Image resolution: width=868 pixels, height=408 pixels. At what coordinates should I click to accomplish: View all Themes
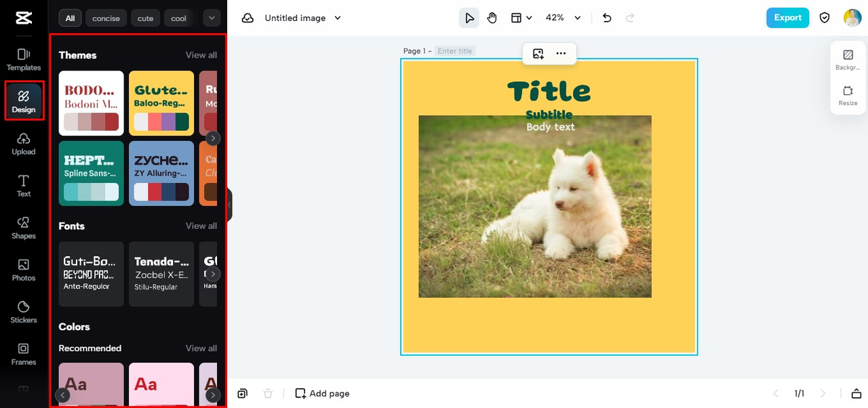pos(201,55)
